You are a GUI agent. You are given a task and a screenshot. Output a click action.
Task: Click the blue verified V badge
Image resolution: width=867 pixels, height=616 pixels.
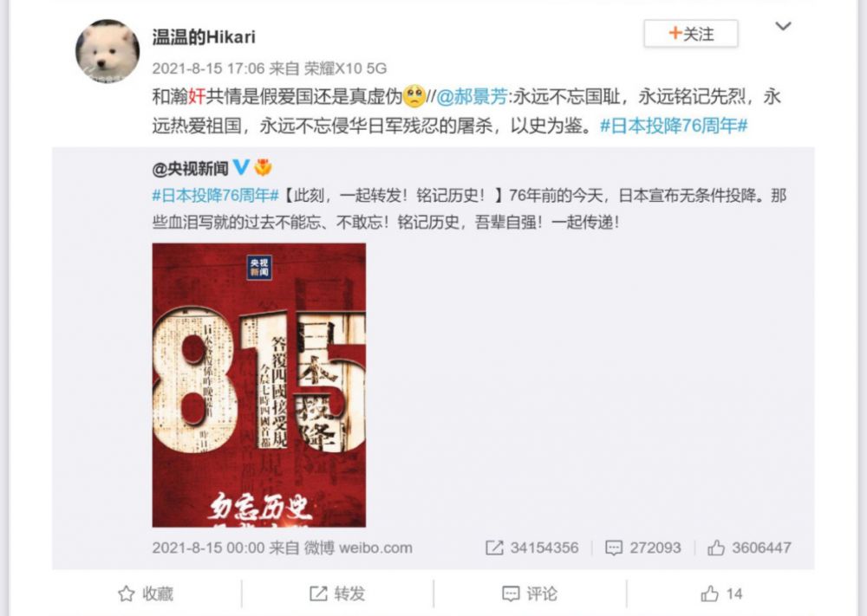[241, 167]
